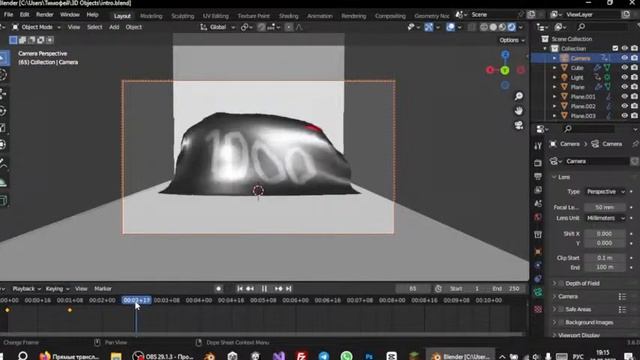
Task: Open the Tool properties tab icon
Action: (538, 146)
